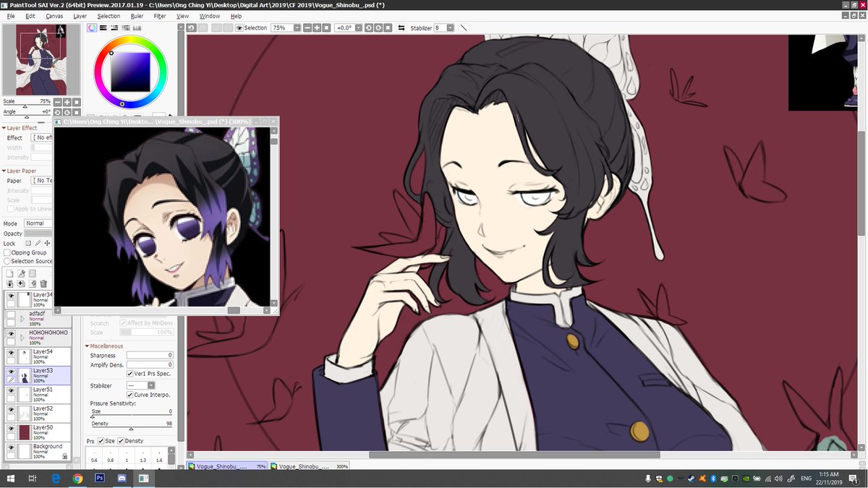Switch to Vogue_Shinobu 75% view tab
Image resolution: width=868 pixels, height=488 pixels.
pos(227,467)
